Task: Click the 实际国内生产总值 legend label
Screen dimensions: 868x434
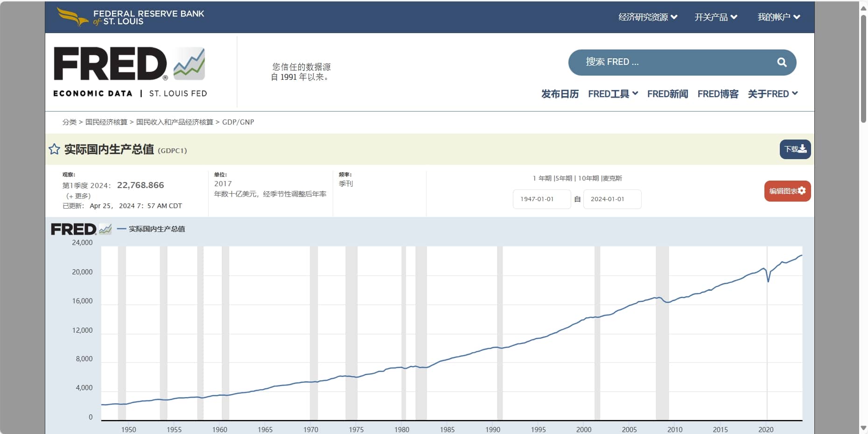Action: coord(157,229)
